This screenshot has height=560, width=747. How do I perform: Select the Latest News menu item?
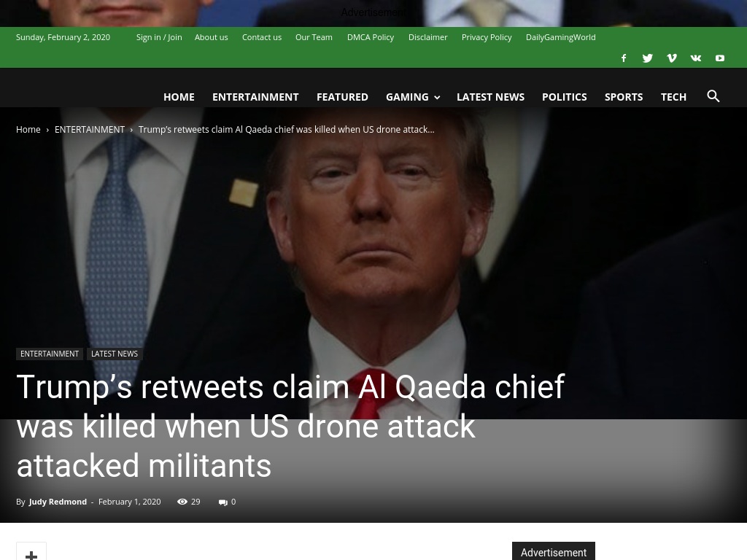(490, 97)
